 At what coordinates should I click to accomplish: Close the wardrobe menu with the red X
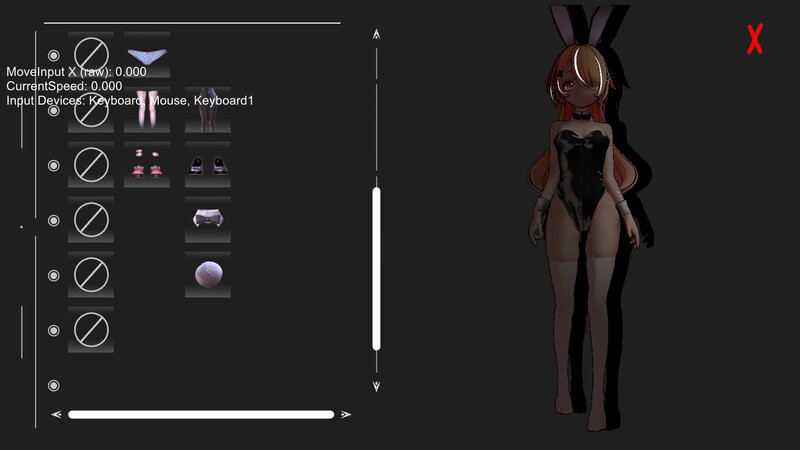(755, 40)
